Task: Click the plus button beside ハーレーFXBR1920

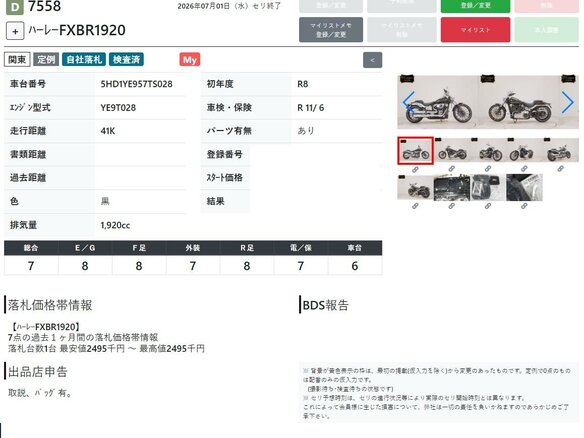Action: click(x=15, y=31)
